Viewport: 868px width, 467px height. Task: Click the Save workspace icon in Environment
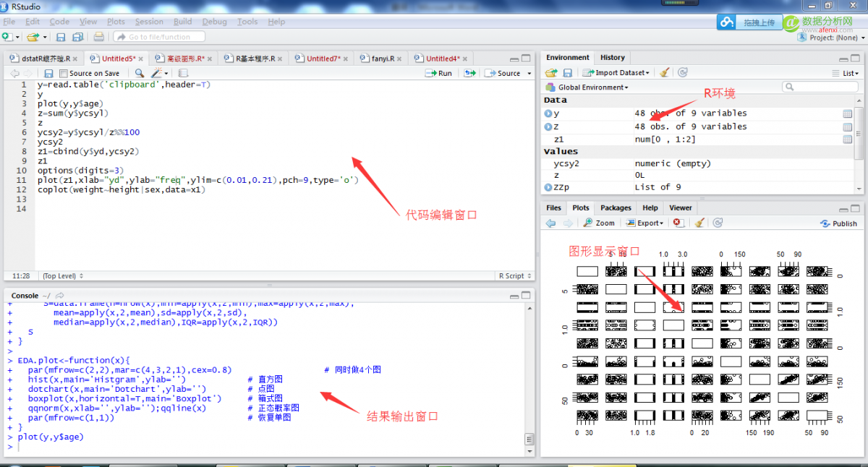[568, 72]
